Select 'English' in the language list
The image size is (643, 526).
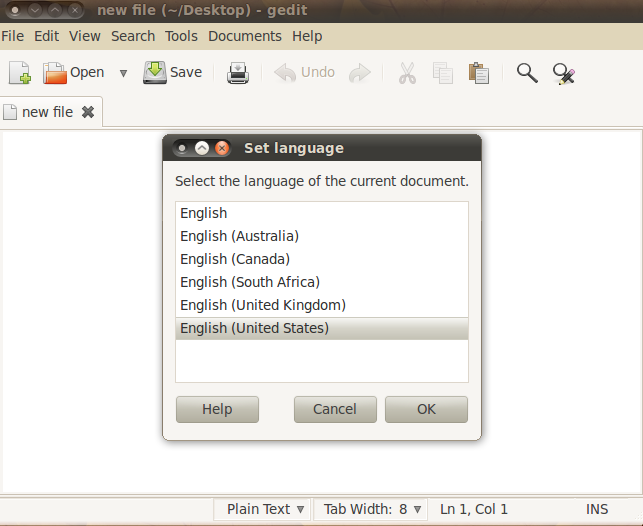point(322,213)
